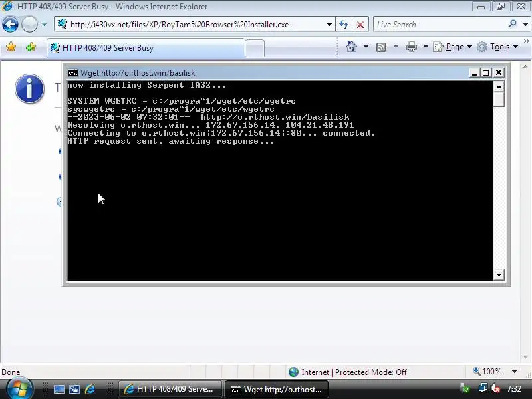
Task: Click the IE page scrollbar up arrow
Action: click(526, 67)
